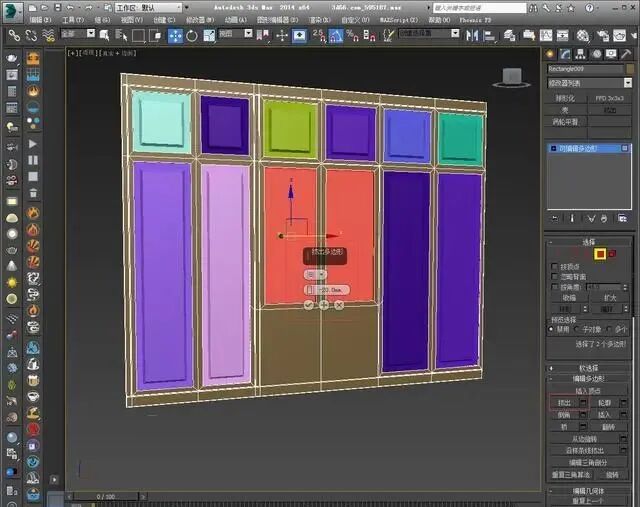Open the modifier list dropdown 修改器列表
Image resolution: width=640 pixels, height=507 pixels.
(x=589, y=83)
